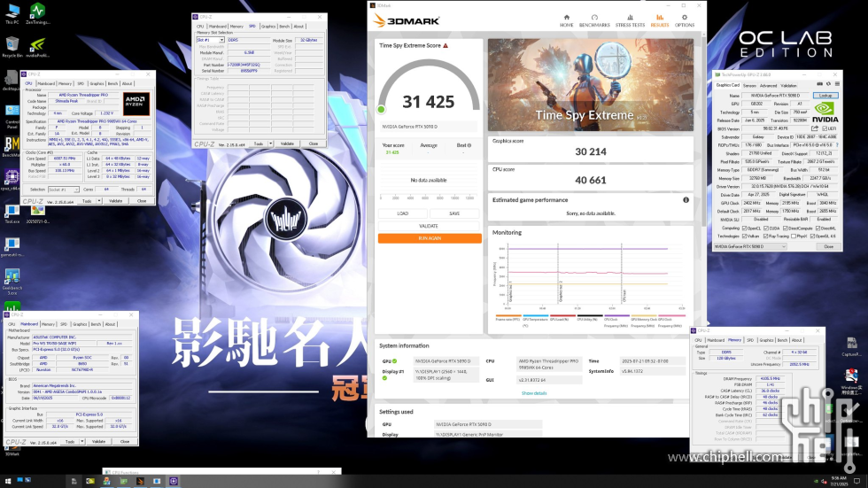Open cpuz_x64 desktop shortcut
The image size is (868, 488).
pos(11,181)
